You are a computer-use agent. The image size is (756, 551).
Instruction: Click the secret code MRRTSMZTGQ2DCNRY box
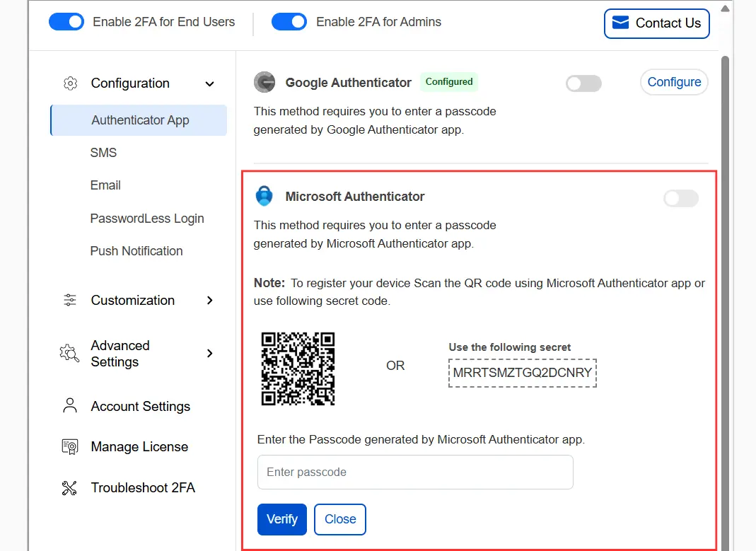tap(523, 373)
